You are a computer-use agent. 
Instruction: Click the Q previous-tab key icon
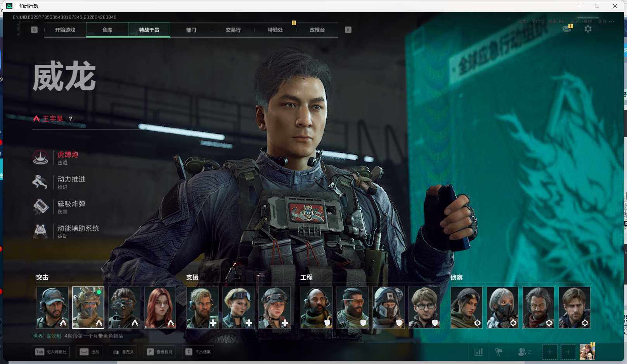pyautogui.click(x=34, y=30)
